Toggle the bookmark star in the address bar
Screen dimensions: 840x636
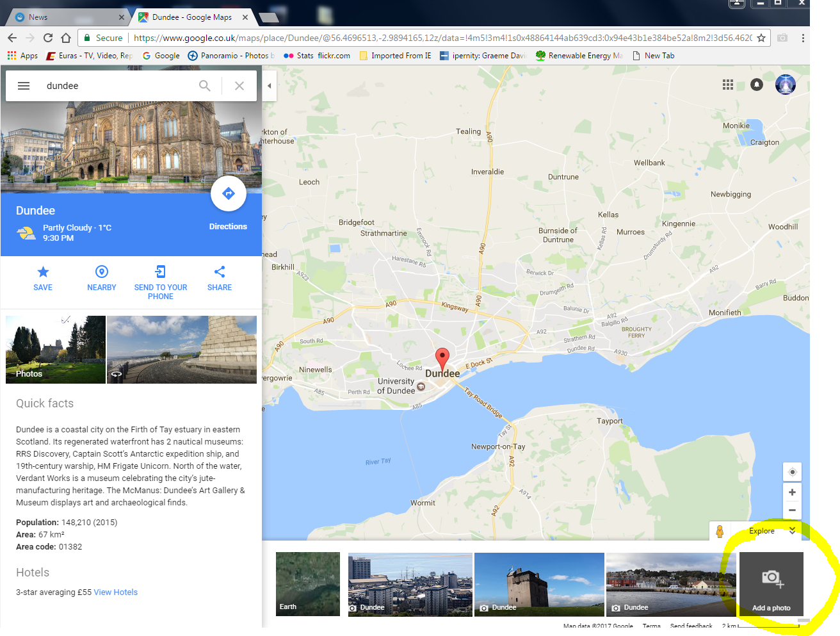(761, 38)
